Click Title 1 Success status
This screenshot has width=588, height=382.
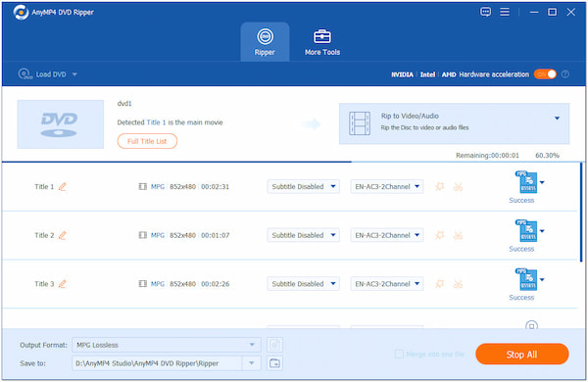pos(521,200)
